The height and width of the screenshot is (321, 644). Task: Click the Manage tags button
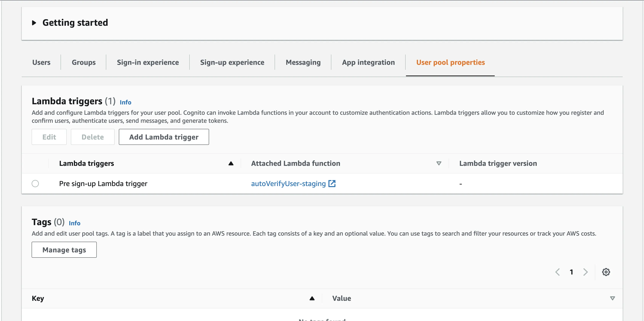[64, 250]
